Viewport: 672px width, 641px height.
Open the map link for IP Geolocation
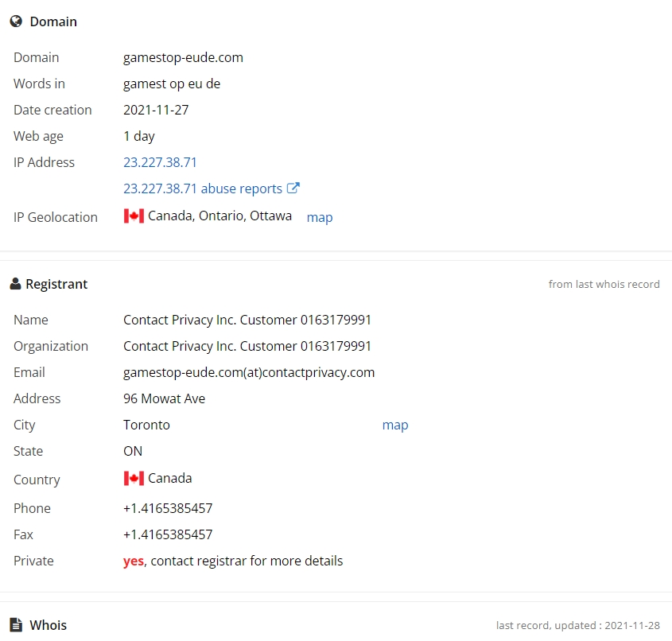[x=320, y=217]
